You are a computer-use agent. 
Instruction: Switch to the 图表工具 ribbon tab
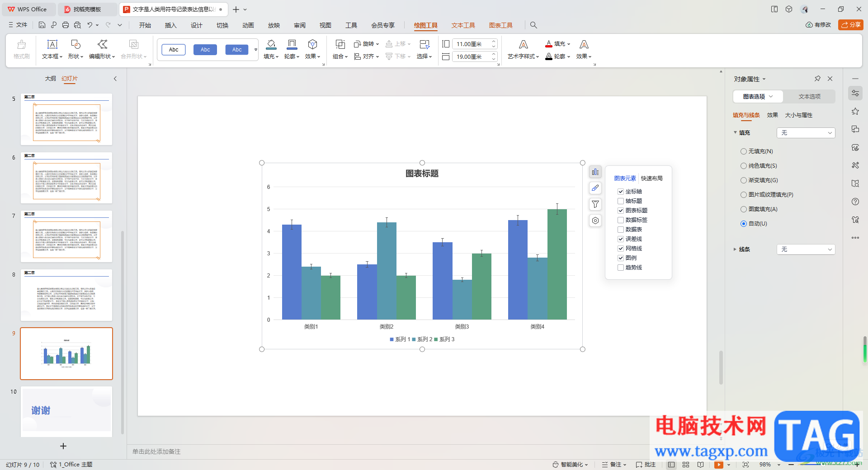pyautogui.click(x=500, y=25)
